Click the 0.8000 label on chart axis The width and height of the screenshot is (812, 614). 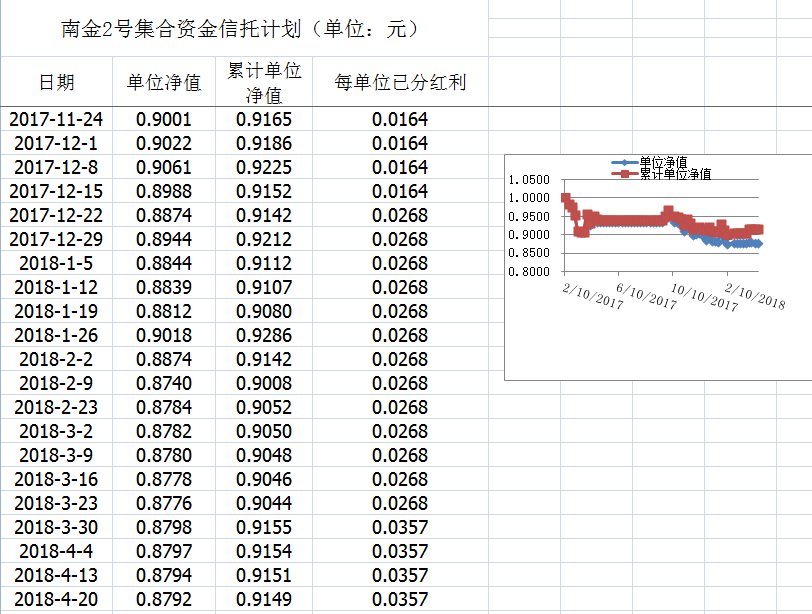(x=529, y=271)
